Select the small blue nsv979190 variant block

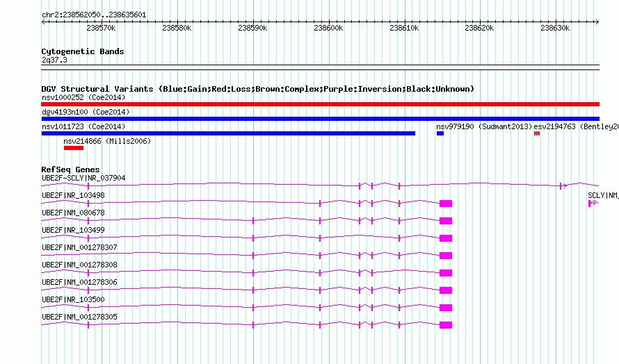point(440,133)
